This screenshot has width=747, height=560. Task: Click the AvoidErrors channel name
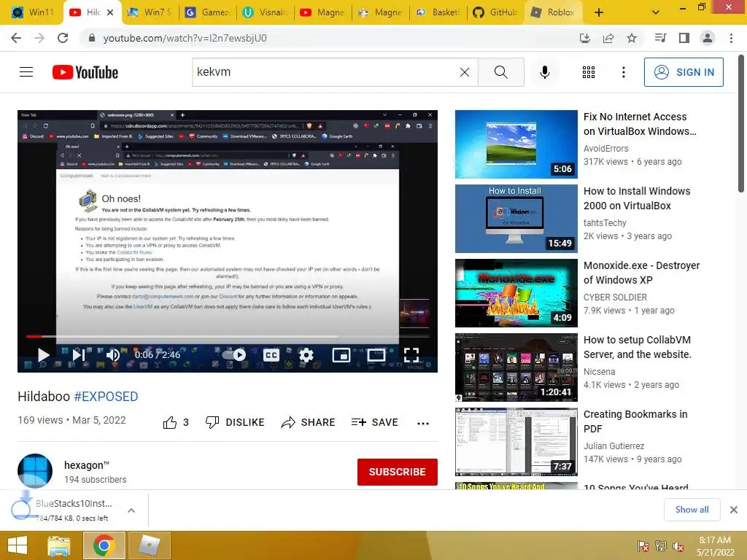click(x=606, y=149)
